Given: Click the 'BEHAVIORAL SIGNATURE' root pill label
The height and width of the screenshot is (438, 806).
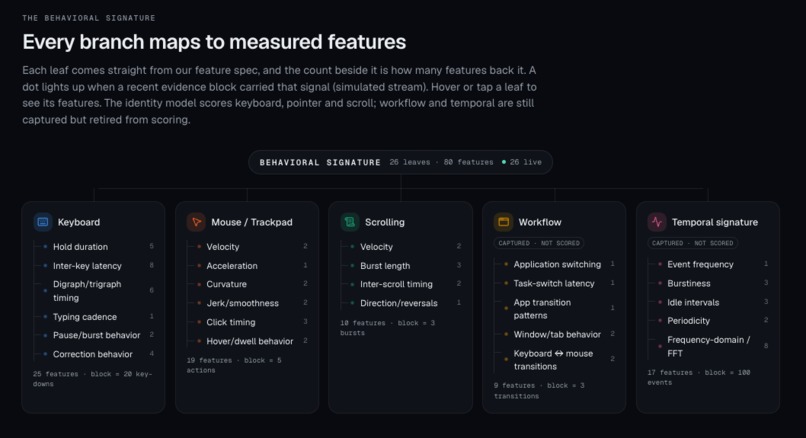Looking at the screenshot, I should coord(320,162).
